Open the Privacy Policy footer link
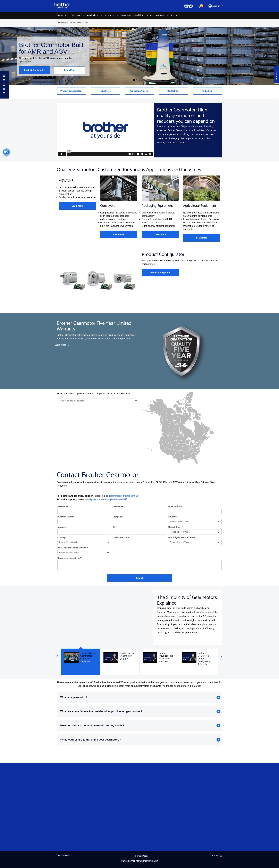 click(x=141, y=856)
